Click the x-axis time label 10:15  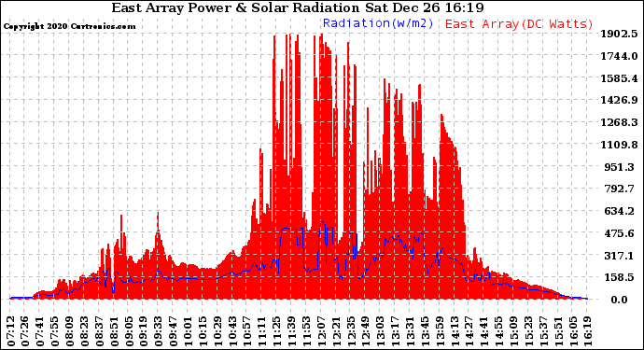(203, 331)
